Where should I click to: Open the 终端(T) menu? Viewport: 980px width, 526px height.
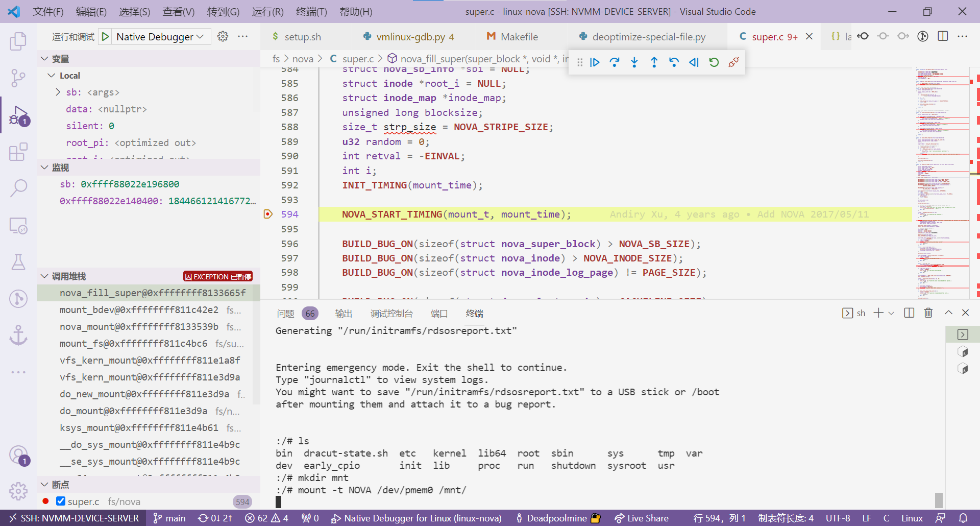tap(311, 11)
